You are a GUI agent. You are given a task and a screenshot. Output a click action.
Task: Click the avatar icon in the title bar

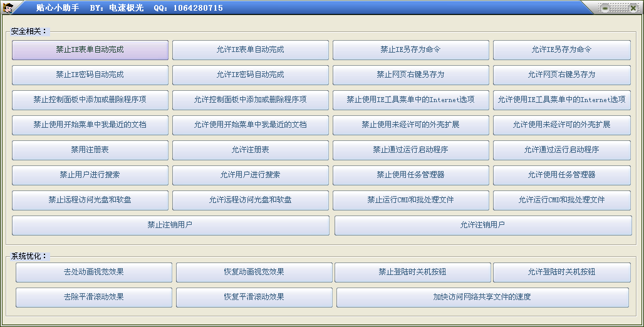(8, 8)
